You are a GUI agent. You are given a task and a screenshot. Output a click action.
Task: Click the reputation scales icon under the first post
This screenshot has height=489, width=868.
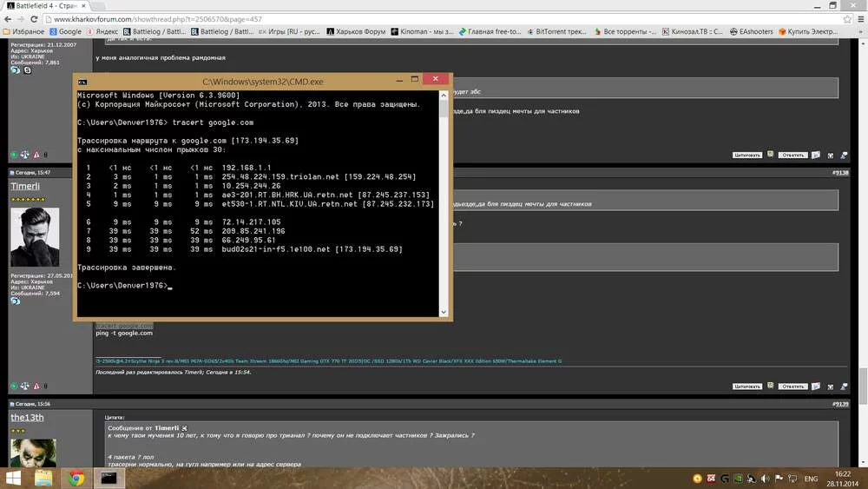pyautogui.click(x=25, y=155)
